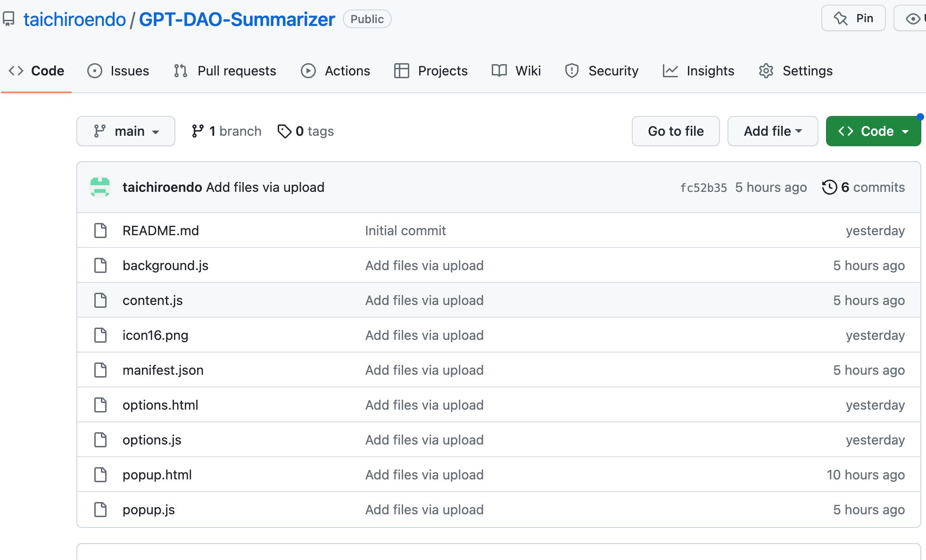926x560 pixels.
Task: Open the taichiroendo owner profile link
Action: 74,19
